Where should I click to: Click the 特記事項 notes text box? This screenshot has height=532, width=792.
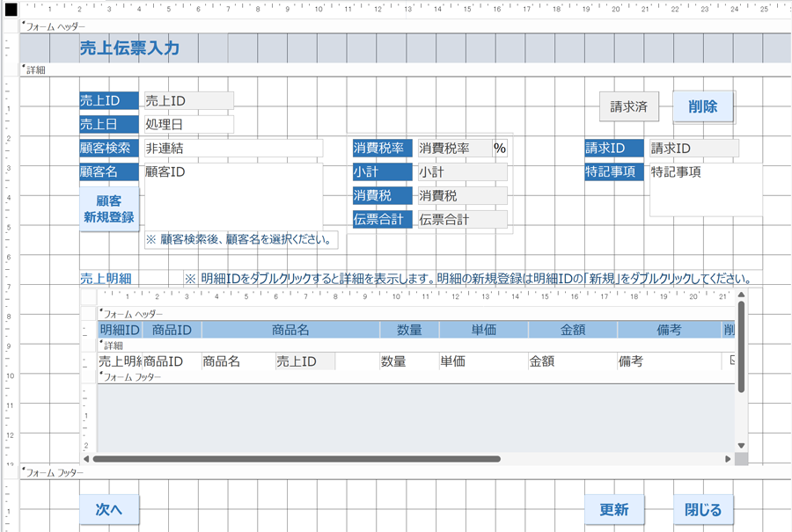click(x=706, y=189)
